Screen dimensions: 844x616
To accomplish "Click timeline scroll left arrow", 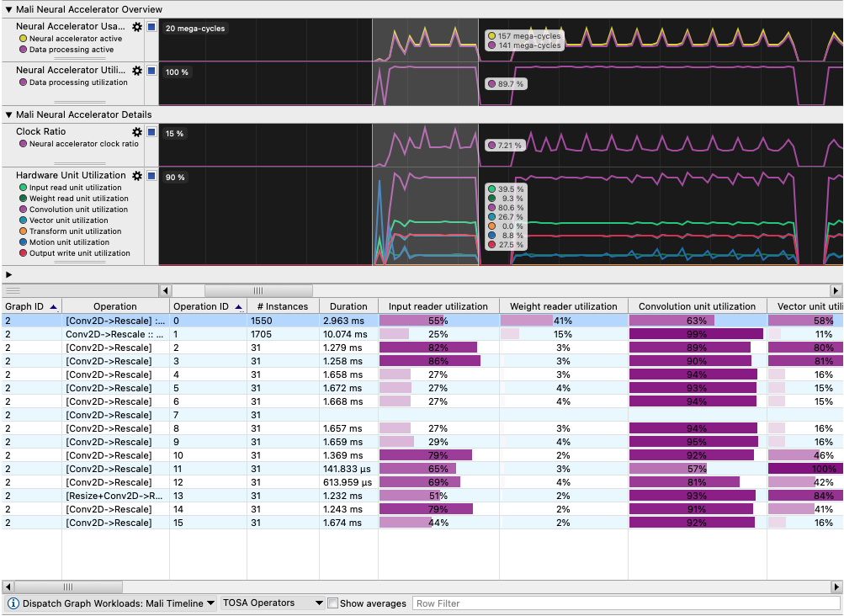I will [x=165, y=291].
